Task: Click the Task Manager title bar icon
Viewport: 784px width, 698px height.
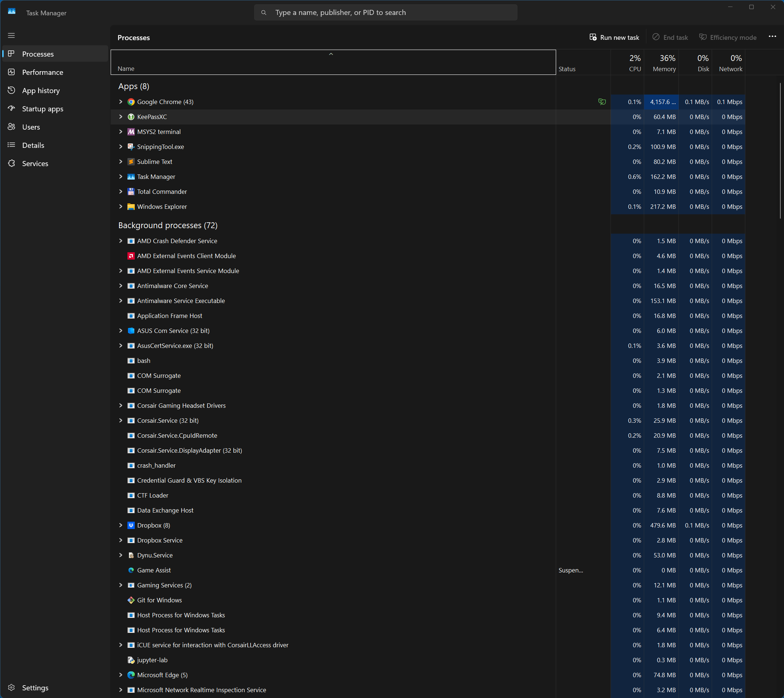Action: 12,12
